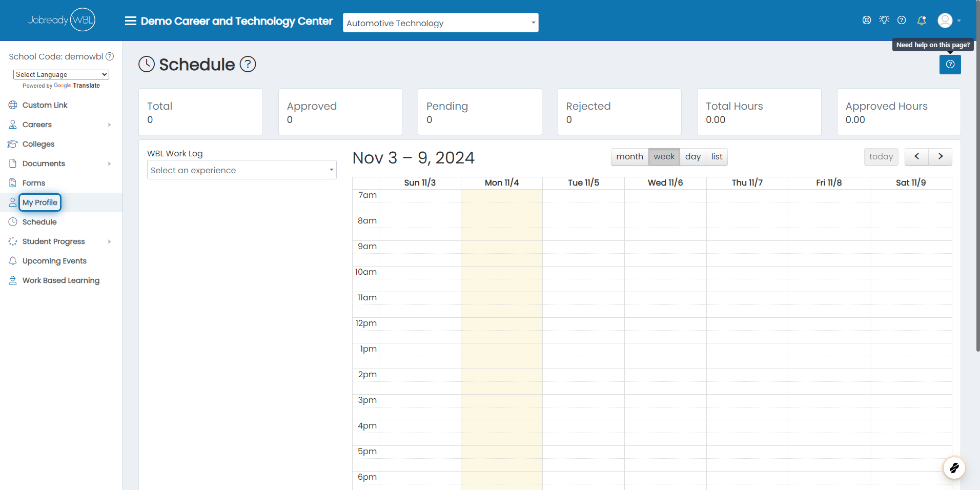Click the page vertical scrollbar

click(978, 176)
